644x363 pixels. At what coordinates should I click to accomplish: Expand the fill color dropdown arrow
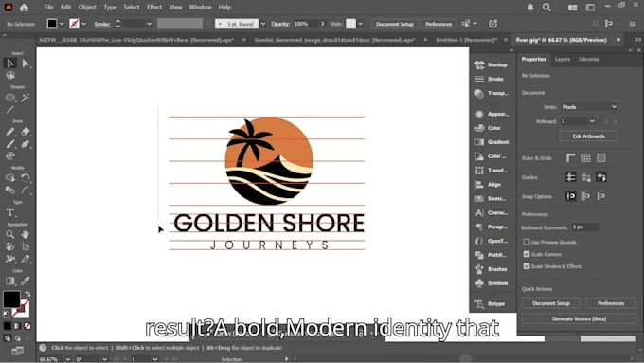pyautogui.click(x=62, y=24)
